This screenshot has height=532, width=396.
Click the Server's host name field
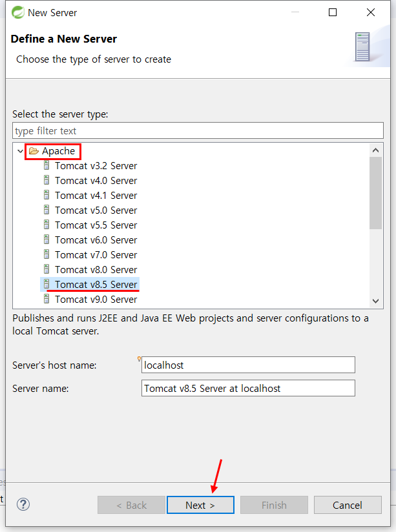(x=248, y=365)
